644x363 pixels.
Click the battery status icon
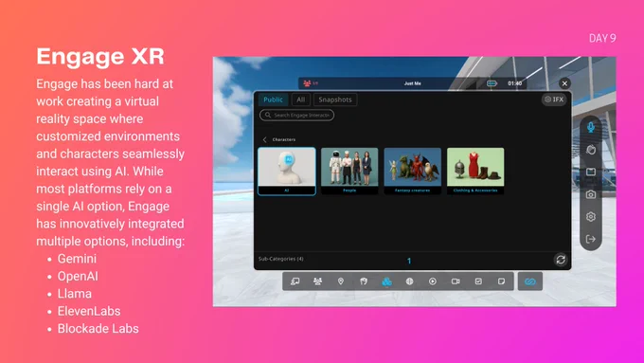coord(492,83)
